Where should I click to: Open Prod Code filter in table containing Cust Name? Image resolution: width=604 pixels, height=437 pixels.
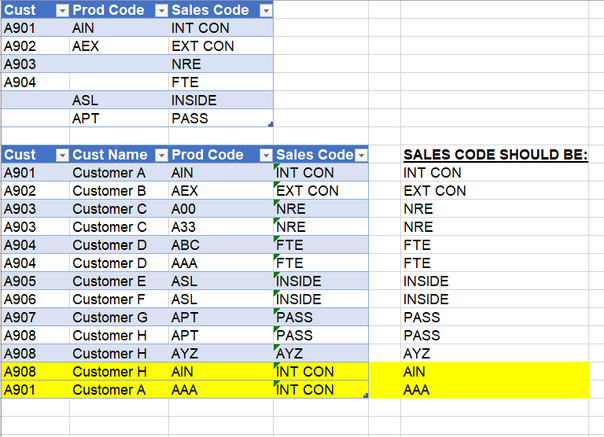pos(266,155)
